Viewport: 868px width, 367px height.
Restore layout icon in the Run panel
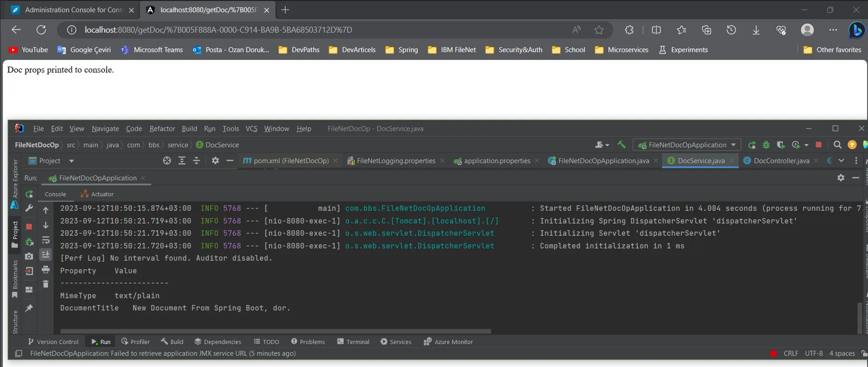tap(29, 290)
